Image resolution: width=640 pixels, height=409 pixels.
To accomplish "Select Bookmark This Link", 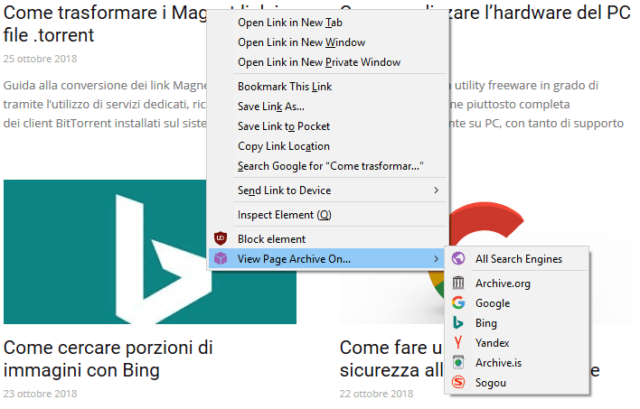I will point(284,86).
